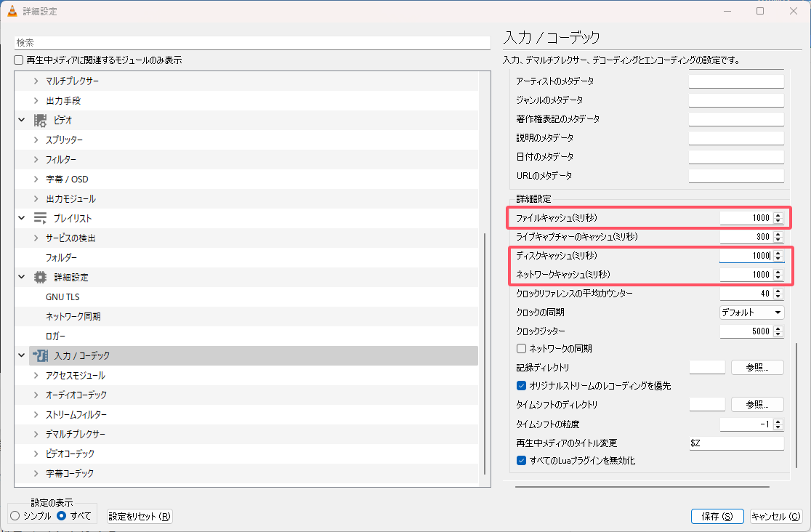
Task: Click the VLC cone icon in title bar
Action: 12,12
